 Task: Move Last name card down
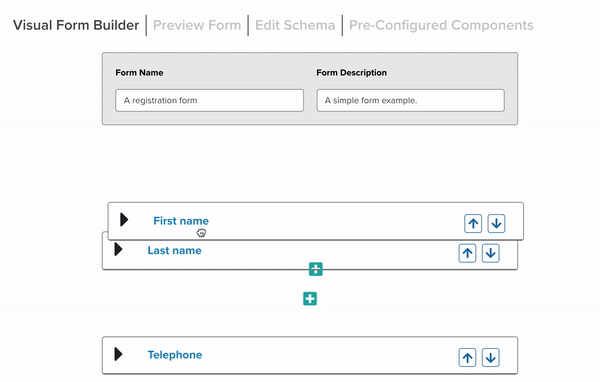[491, 253]
